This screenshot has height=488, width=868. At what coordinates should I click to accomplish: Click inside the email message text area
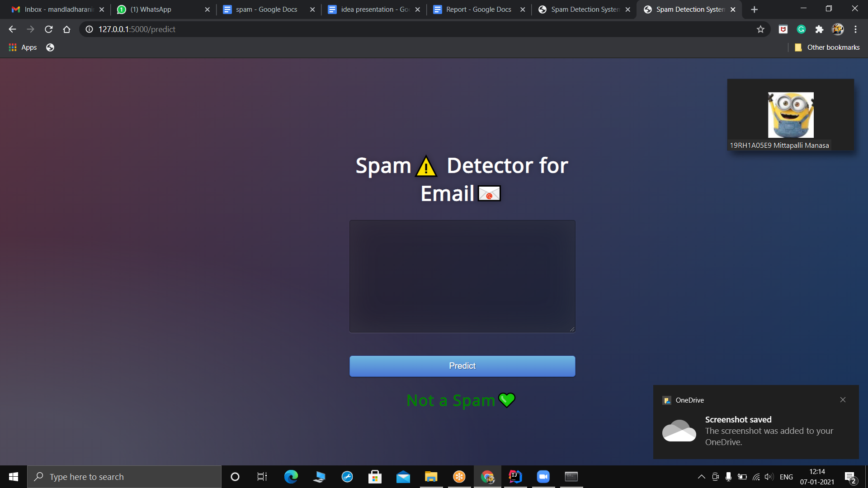click(x=462, y=276)
